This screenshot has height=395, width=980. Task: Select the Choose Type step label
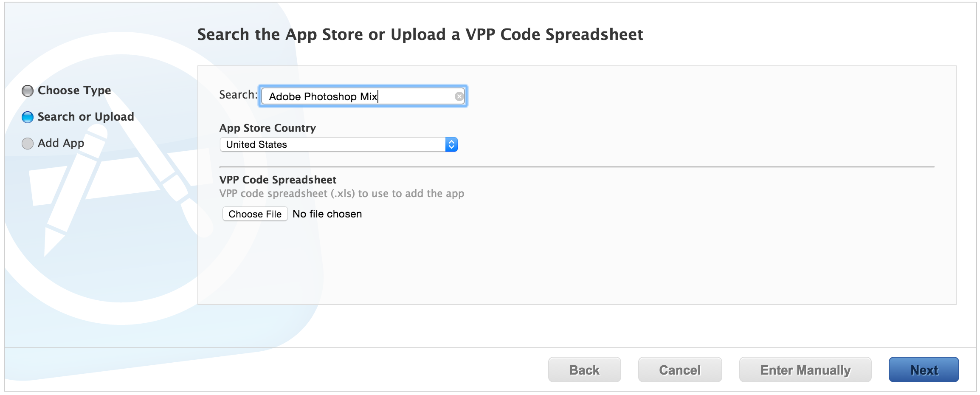(x=74, y=90)
